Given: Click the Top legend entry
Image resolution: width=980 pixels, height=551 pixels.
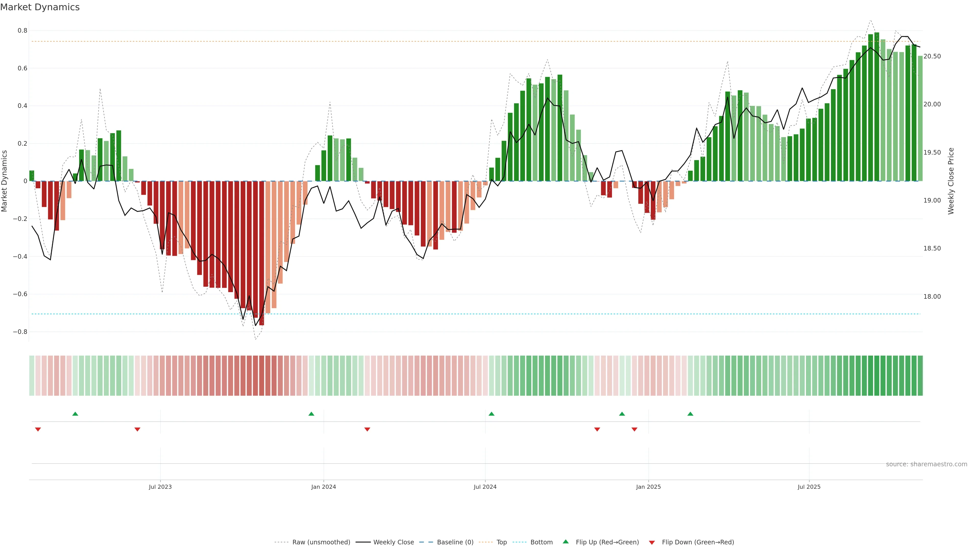Looking at the screenshot, I should coord(501,542).
